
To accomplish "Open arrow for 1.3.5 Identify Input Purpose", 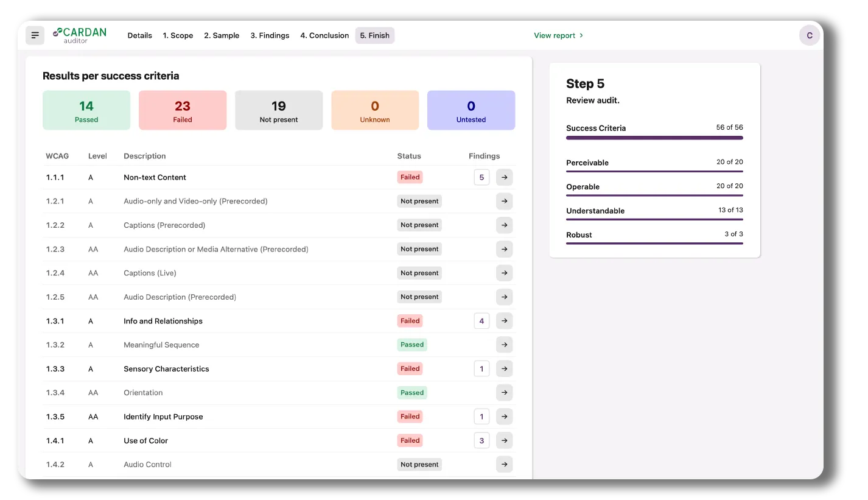I will [504, 417].
